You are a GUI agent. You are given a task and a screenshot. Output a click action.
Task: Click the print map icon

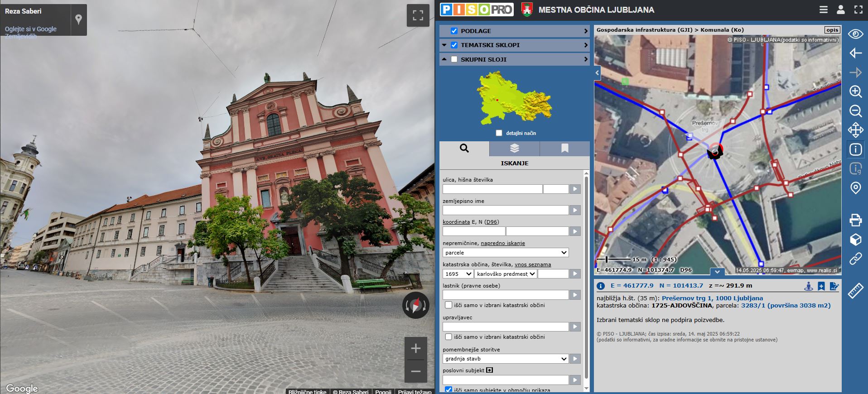855,220
